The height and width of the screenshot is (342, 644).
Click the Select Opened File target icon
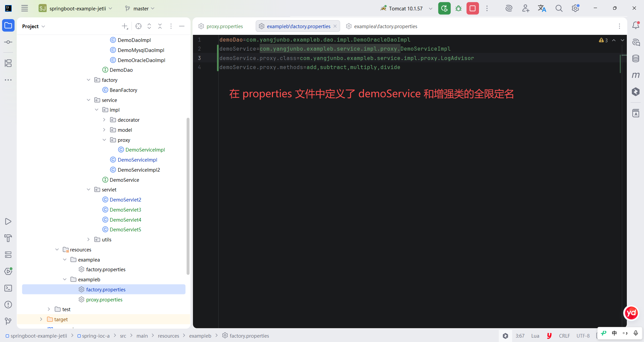[x=139, y=26]
